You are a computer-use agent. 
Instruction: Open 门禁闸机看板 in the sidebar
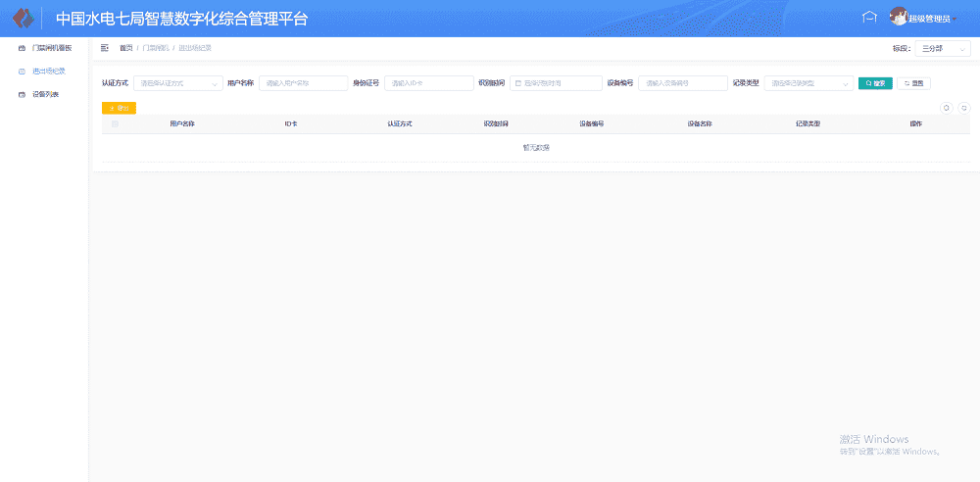pyautogui.click(x=52, y=47)
